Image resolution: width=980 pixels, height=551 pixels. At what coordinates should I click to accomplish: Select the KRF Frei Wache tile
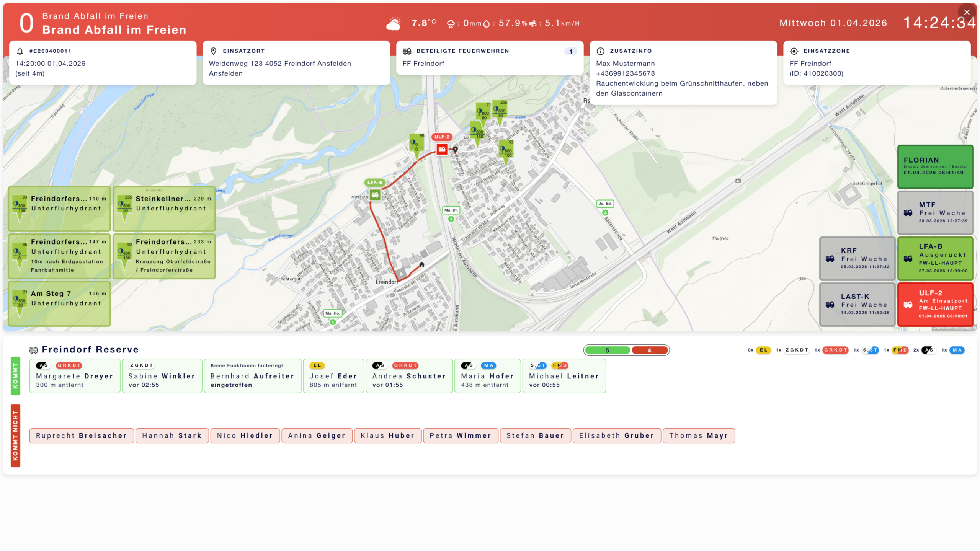click(x=857, y=258)
